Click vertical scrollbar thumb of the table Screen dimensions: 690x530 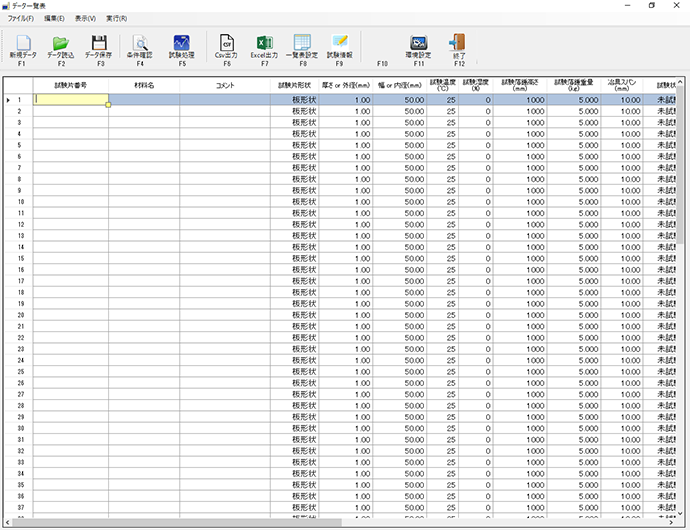tap(680, 165)
